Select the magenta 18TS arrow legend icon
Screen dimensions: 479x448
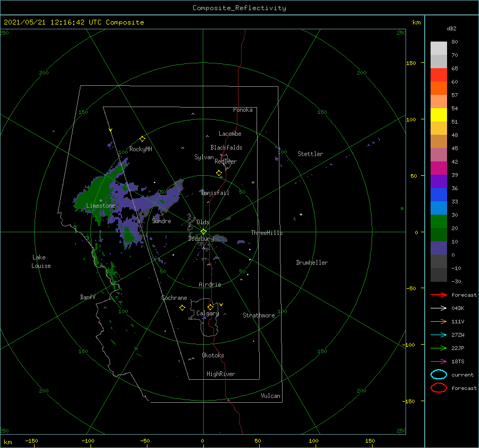coord(439,362)
